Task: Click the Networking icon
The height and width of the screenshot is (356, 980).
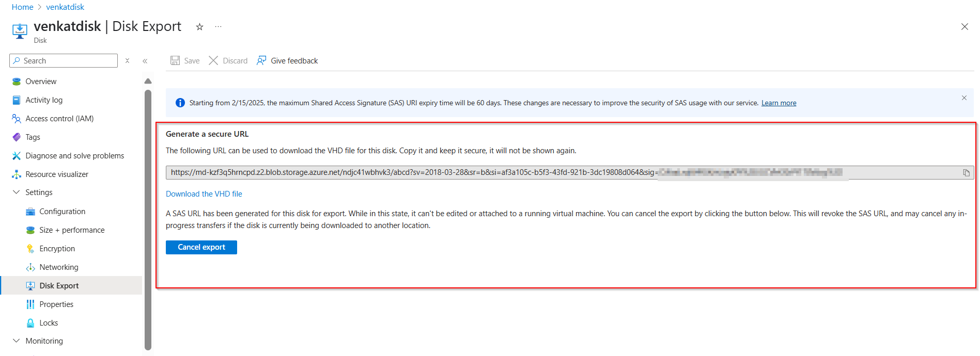Action: pos(30,267)
